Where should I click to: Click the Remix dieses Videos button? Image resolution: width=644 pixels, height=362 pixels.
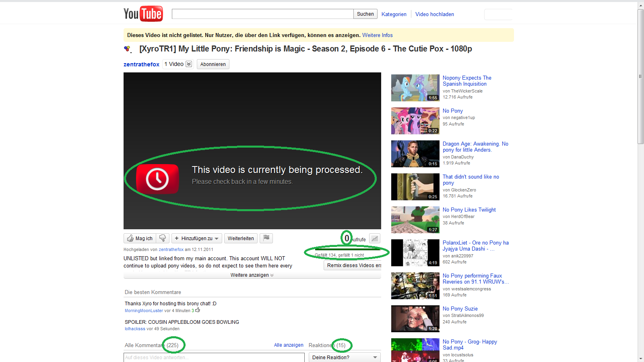(353, 265)
